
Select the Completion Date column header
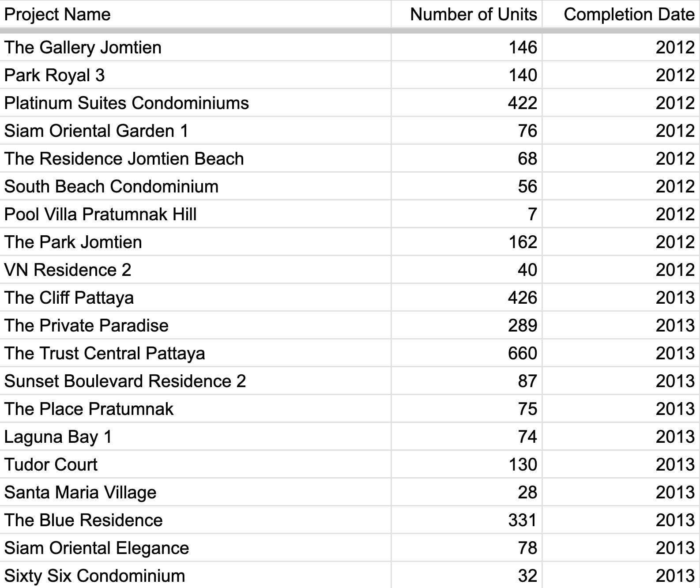(621, 14)
